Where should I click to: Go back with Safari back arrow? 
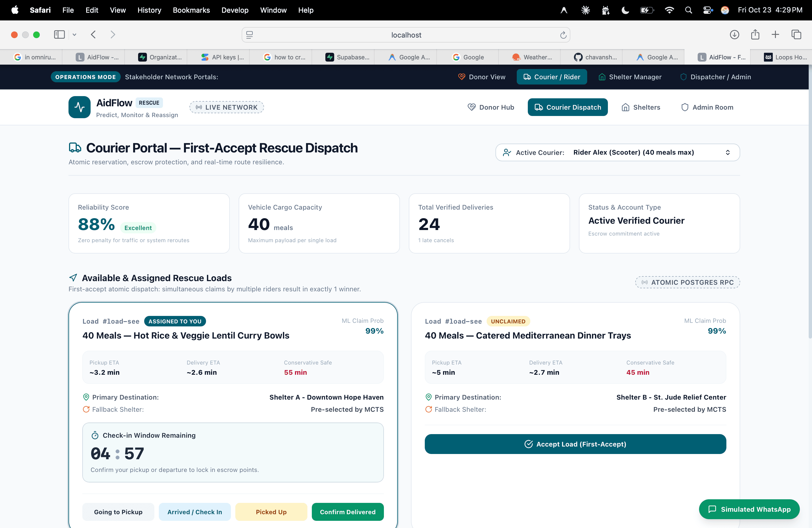pos(93,35)
